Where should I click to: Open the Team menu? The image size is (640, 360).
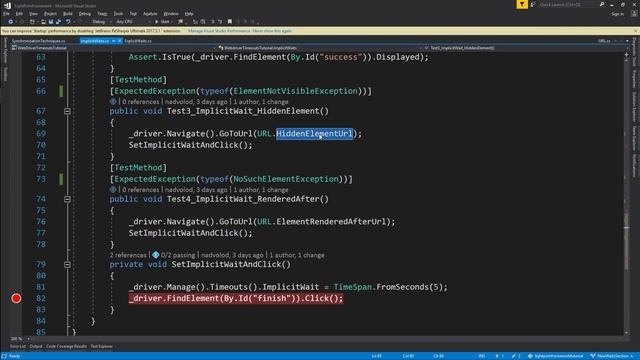coord(102,14)
